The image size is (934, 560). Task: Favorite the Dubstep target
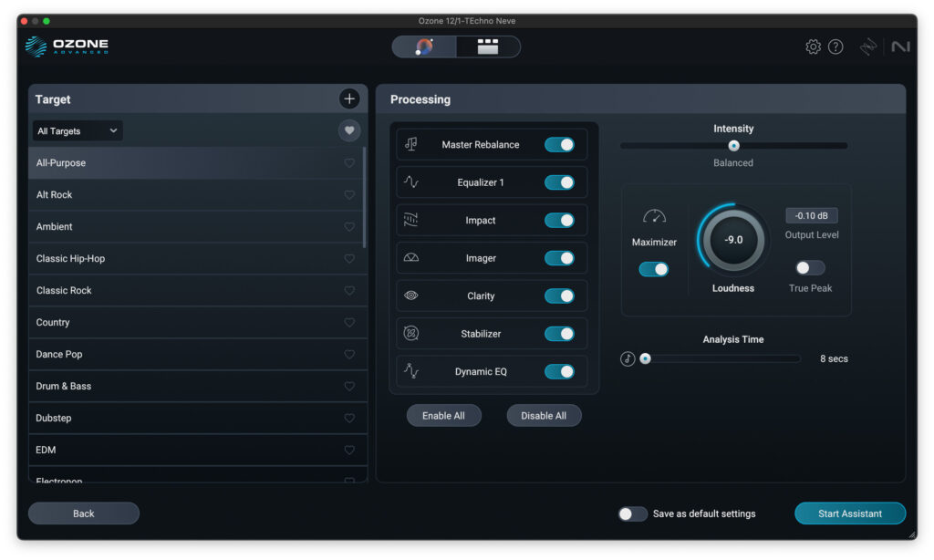click(349, 418)
